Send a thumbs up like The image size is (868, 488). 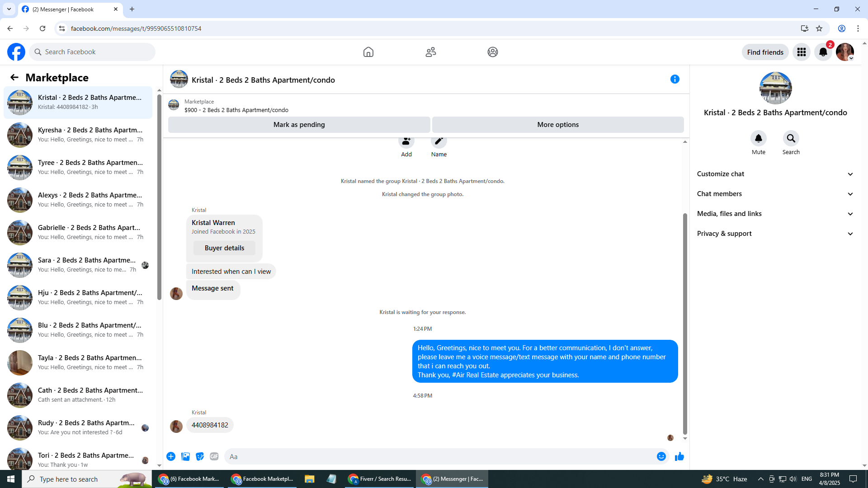(679, 456)
